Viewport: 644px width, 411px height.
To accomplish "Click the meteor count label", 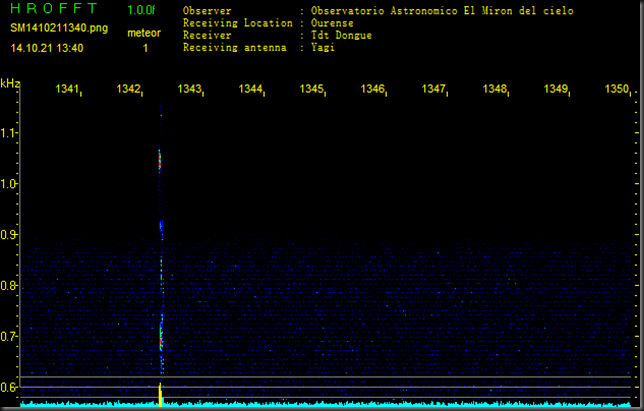I will pos(144,33).
